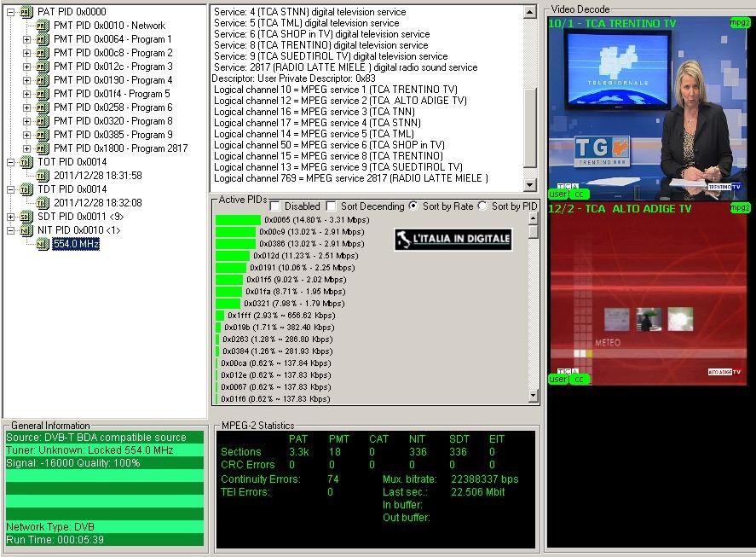
Task: Select PMT PID 0x0010 - Network tree item
Action: [109, 26]
